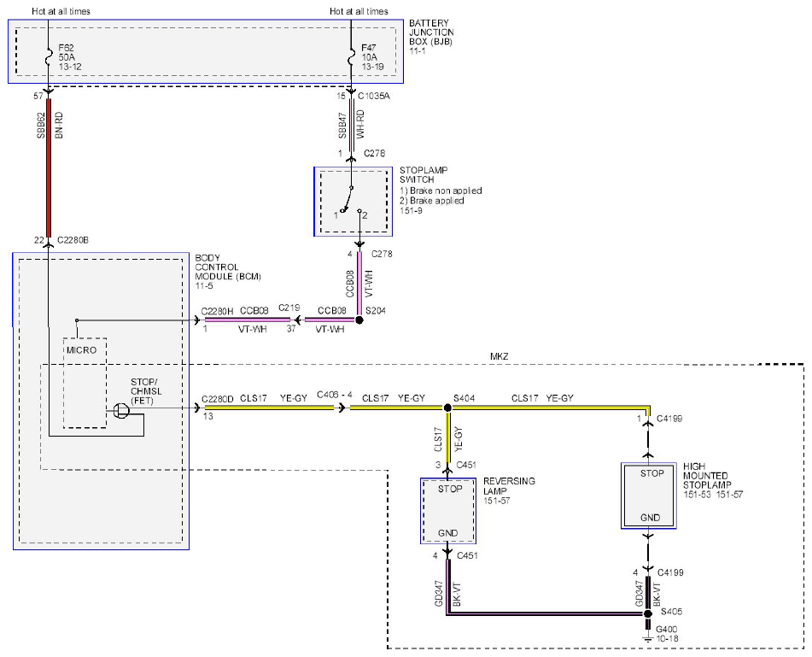The image size is (812, 657).
Task: Click the 'S204' splice label
Action: pyautogui.click(x=376, y=311)
